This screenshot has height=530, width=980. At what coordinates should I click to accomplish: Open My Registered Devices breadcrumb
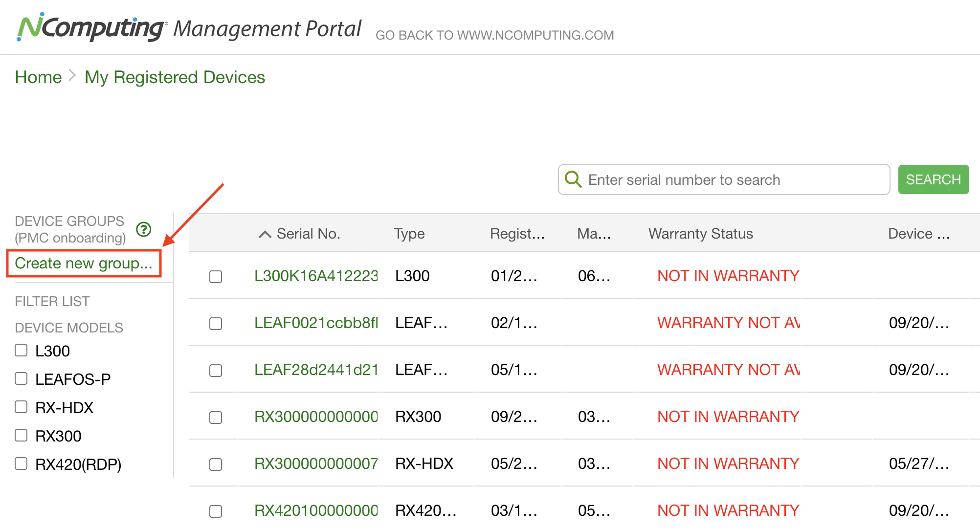(175, 77)
